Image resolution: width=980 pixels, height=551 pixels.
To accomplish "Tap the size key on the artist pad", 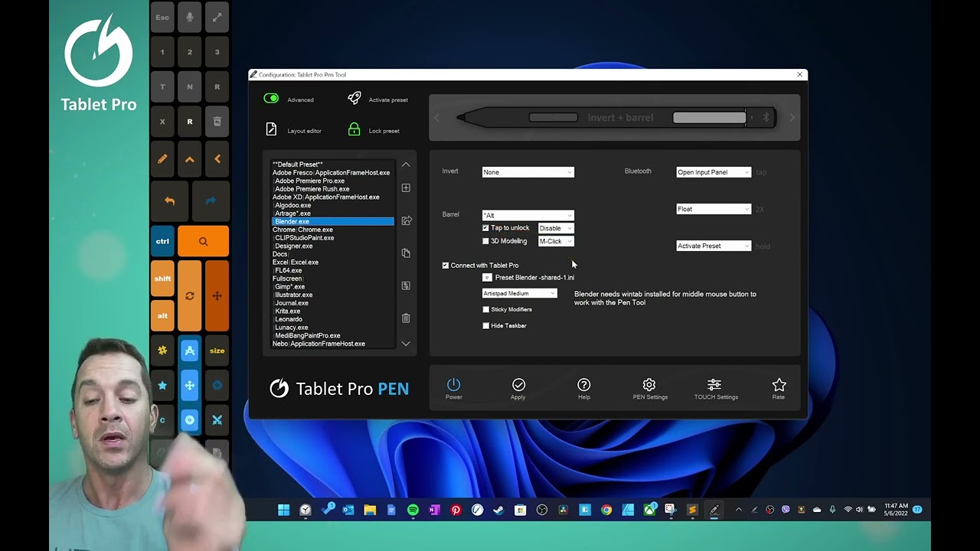I will [x=217, y=350].
